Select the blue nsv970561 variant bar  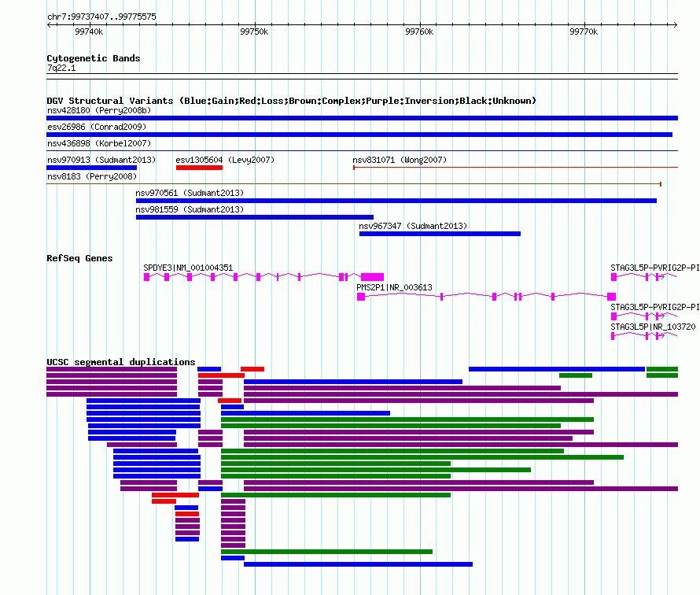click(x=396, y=201)
